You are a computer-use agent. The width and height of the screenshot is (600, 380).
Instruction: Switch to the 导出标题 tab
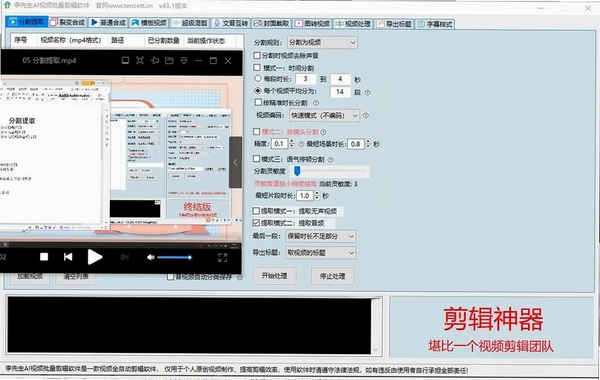point(394,24)
